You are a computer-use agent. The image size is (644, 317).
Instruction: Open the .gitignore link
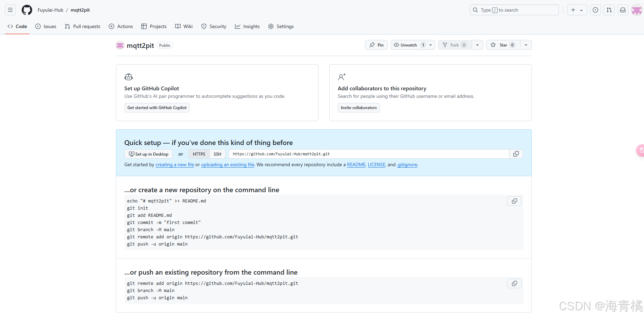pyautogui.click(x=407, y=164)
